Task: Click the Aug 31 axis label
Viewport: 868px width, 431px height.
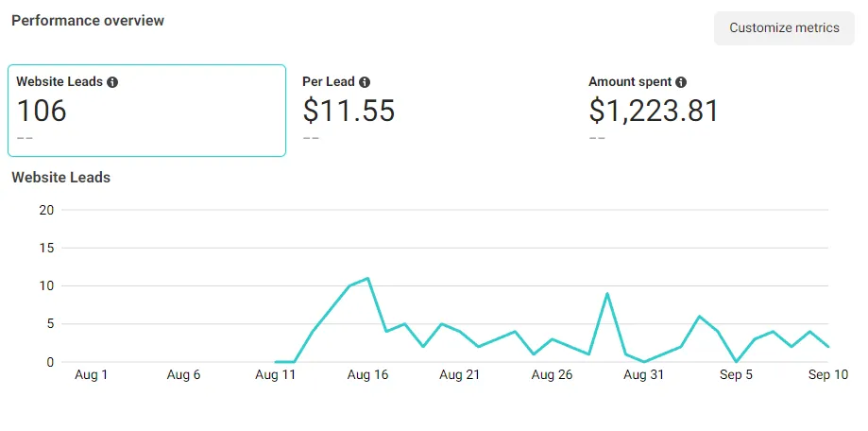Action: (643, 375)
